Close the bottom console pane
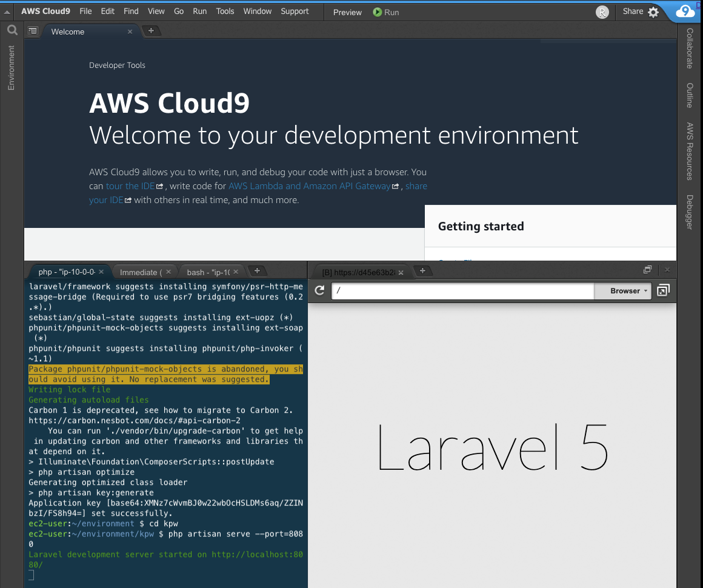This screenshot has height=588, width=703. coord(667,270)
